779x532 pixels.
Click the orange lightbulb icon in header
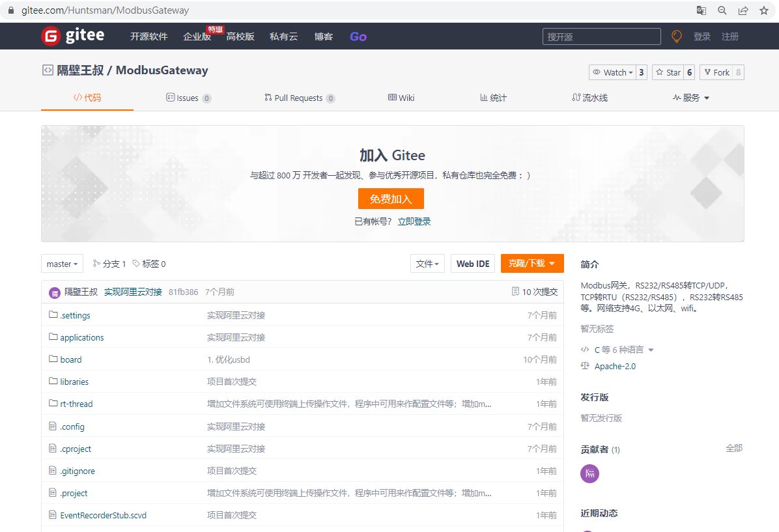pos(677,36)
